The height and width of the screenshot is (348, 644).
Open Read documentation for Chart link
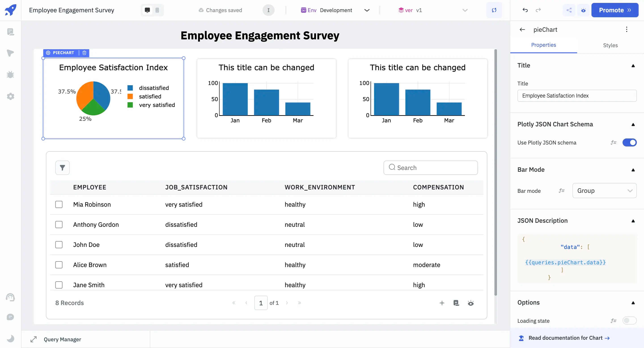coord(566,338)
